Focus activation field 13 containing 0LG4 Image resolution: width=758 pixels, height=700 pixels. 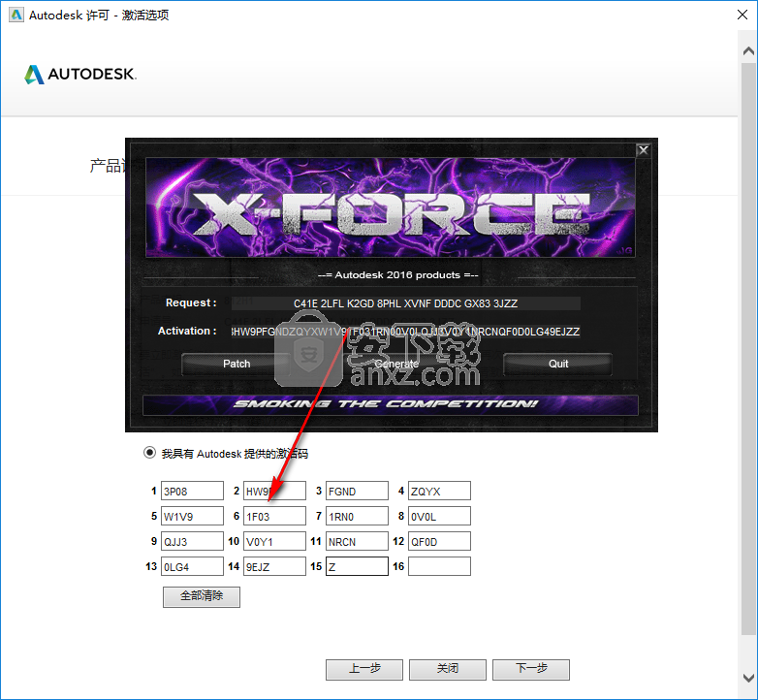(x=192, y=566)
